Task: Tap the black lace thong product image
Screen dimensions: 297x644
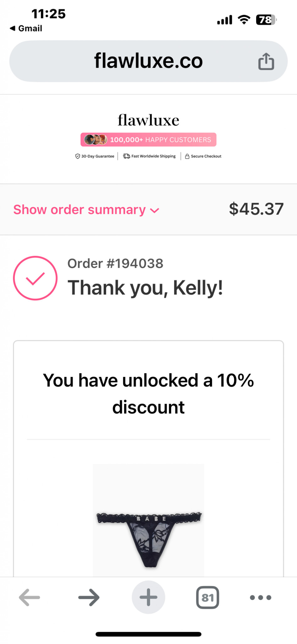Action: click(x=148, y=531)
